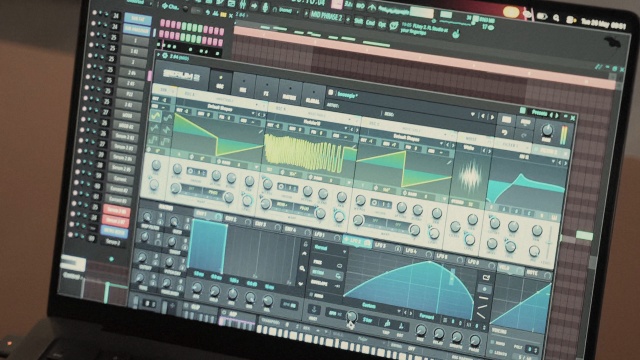640x360 pixels.
Task: Click the envelope lock icon
Action: (x=305, y=244)
